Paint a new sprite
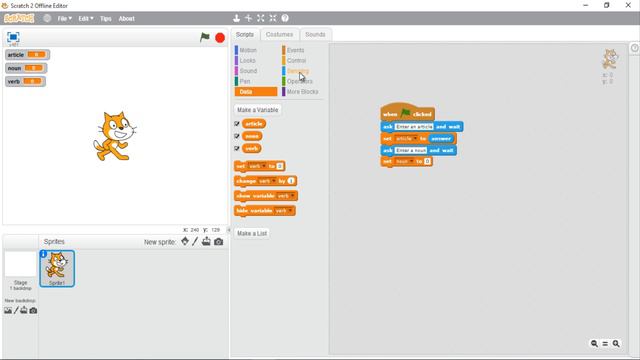Viewport: 640px width, 360px height. click(195, 242)
